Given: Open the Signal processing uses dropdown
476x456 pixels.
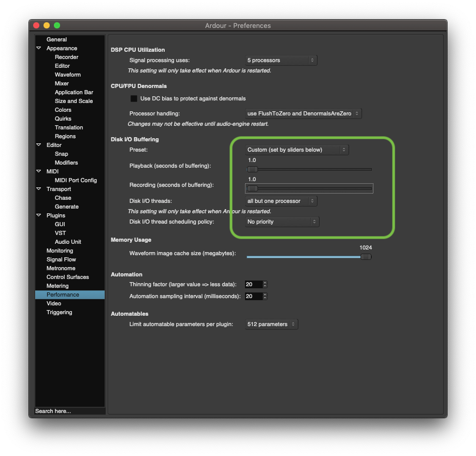Looking at the screenshot, I should pyautogui.click(x=281, y=61).
